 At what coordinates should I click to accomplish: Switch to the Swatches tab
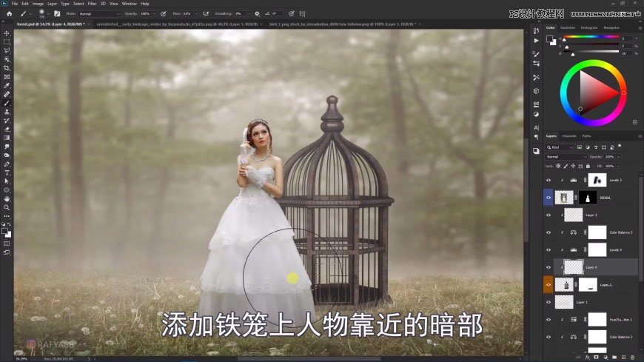[x=568, y=27]
